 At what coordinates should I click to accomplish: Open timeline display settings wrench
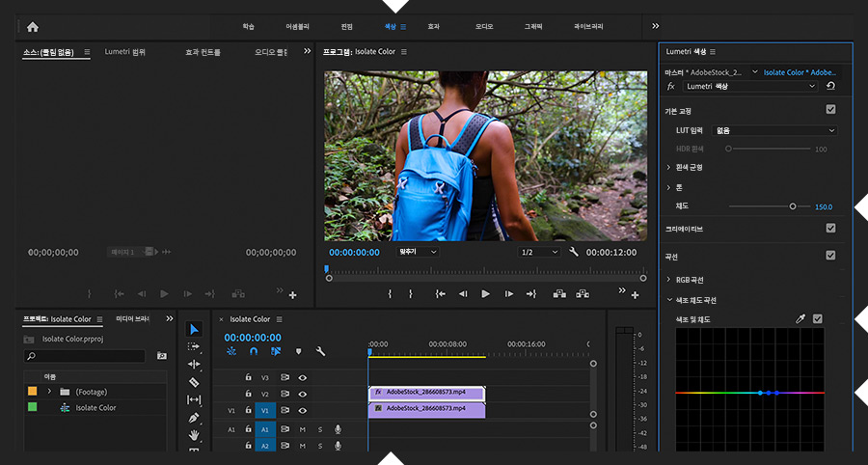click(x=320, y=351)
